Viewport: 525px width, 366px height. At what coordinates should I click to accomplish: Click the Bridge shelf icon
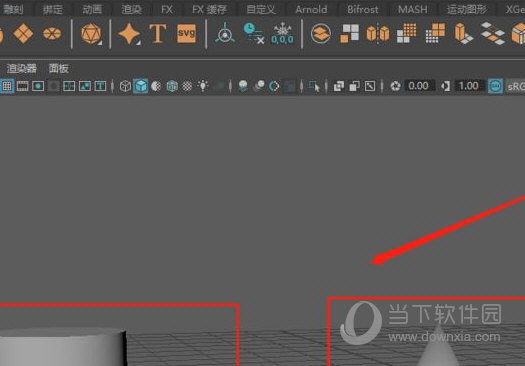[493, 33]
